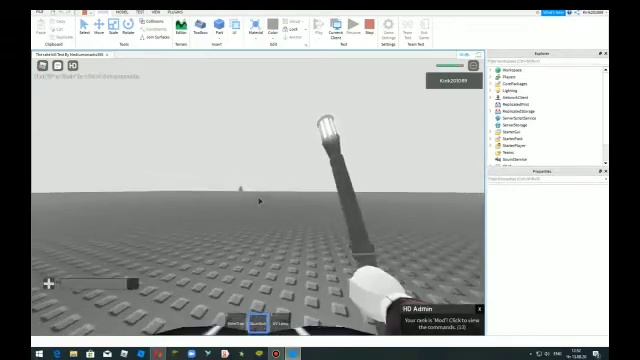This screenshot has width=640, height=360.
Task: Open the PLUGINS ribbon tab
Action: coord(175,12)
